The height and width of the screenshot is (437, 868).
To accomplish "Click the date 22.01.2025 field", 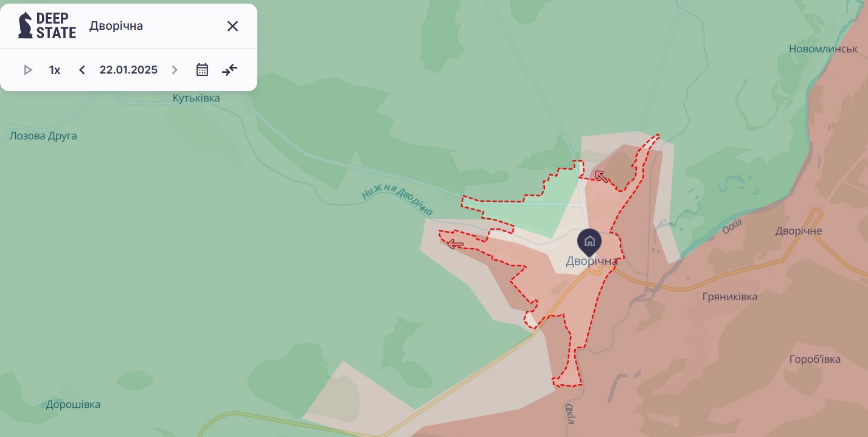I will (x=128, y=70).
